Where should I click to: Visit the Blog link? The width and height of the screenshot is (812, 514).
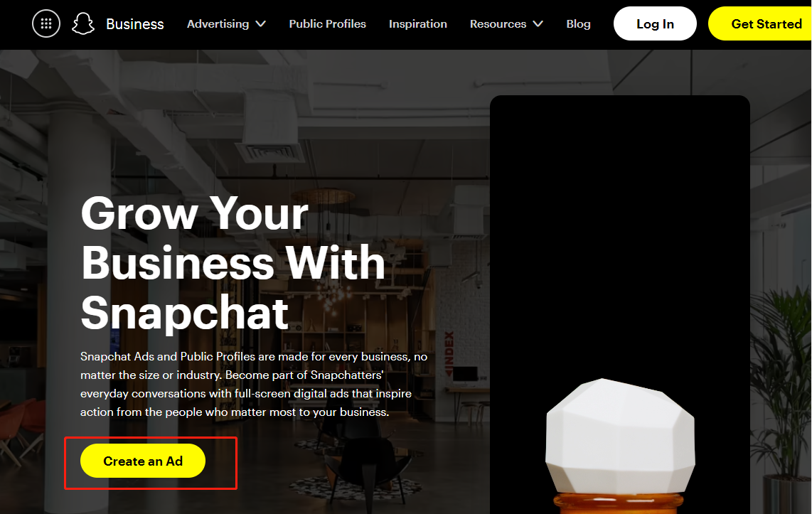pos(579,23)
